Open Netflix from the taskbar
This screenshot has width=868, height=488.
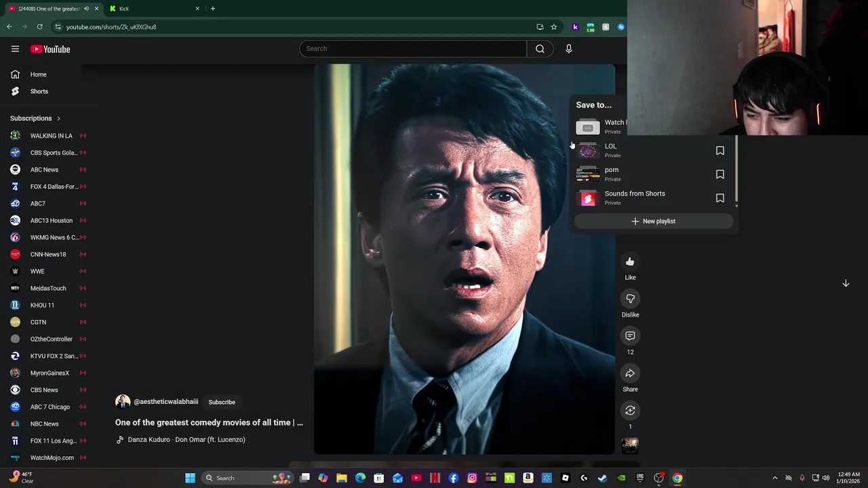435,479
